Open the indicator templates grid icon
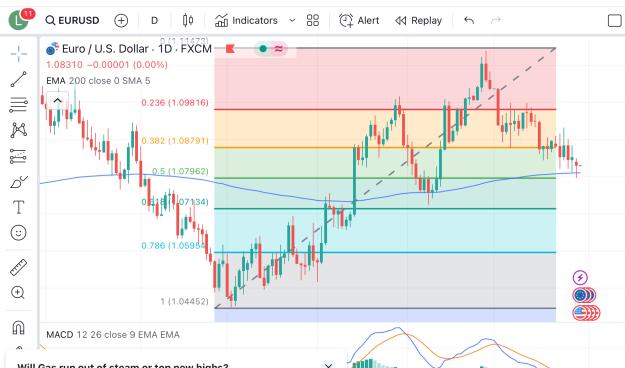The image size is (625, 368). tap(313, 20)
